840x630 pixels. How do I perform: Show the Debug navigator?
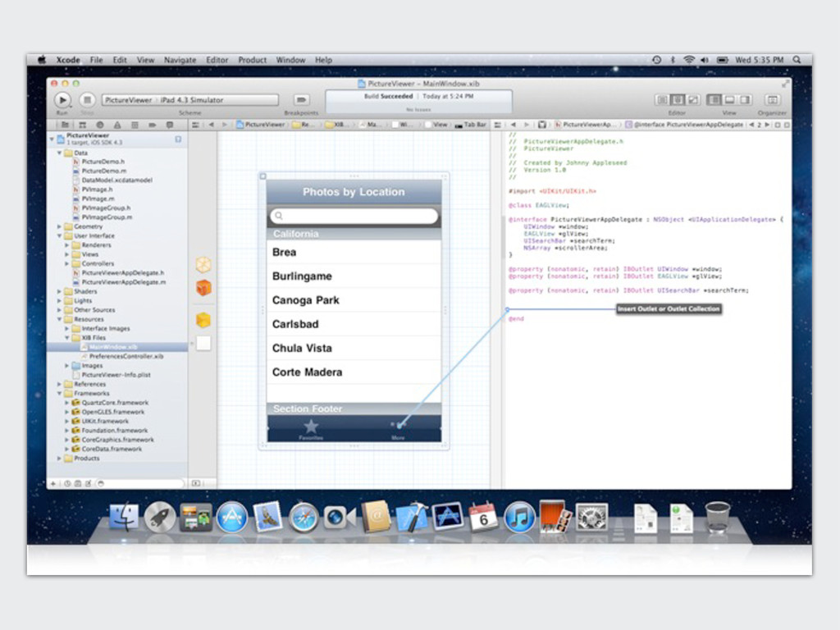(x=135, y=125)
